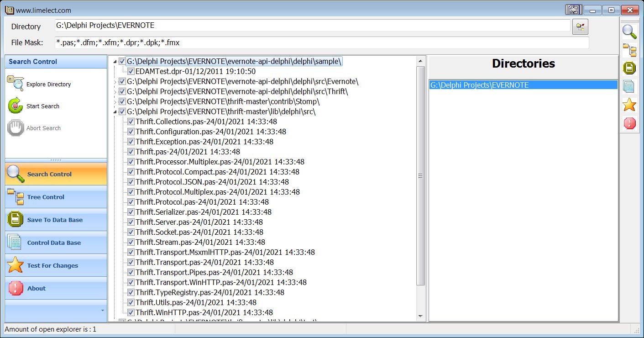Uncheck Thrift.Collections.pas checkbox

point(131,122)
